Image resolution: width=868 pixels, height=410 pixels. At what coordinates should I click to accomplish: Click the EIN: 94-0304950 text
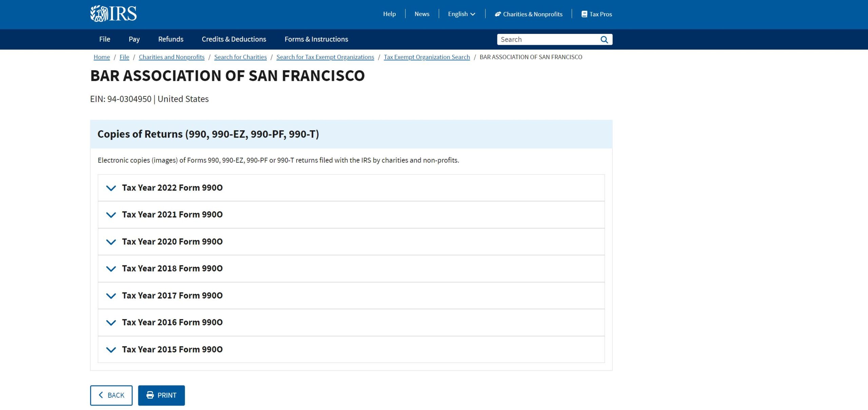point(121,99)
